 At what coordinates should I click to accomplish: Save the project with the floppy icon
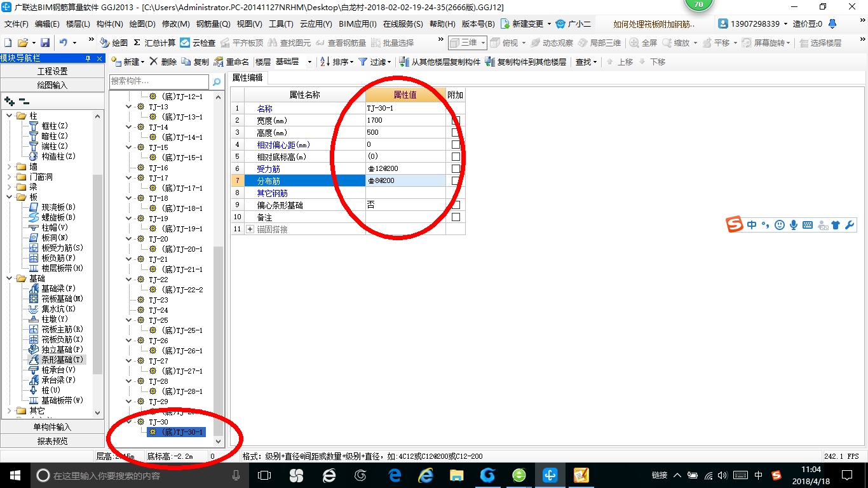45,43
